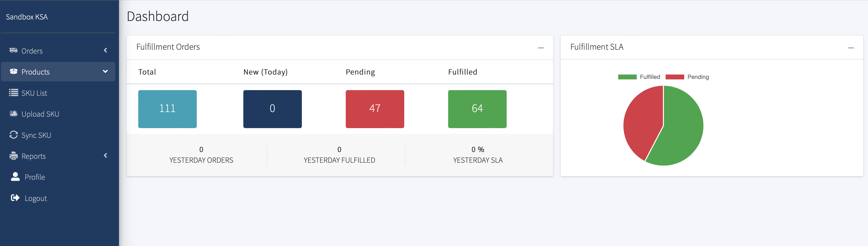
Task: Open the Upload SKU menu item
Action: click(x=40, y=114)
